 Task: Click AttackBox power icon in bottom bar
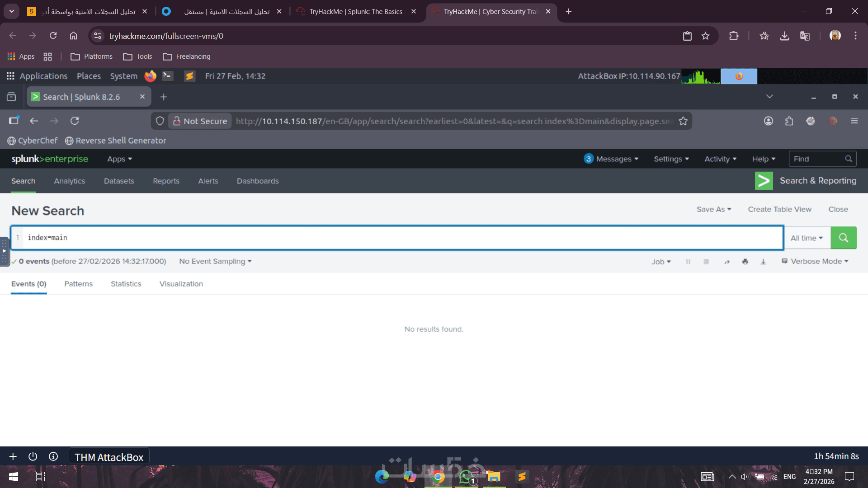[33, 456]
